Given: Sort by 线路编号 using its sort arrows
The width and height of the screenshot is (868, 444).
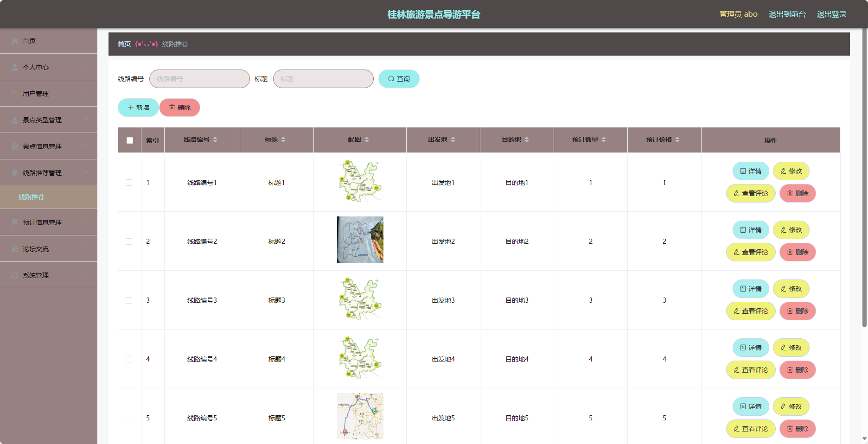Looking at the screenshot, I should [215, 140].
